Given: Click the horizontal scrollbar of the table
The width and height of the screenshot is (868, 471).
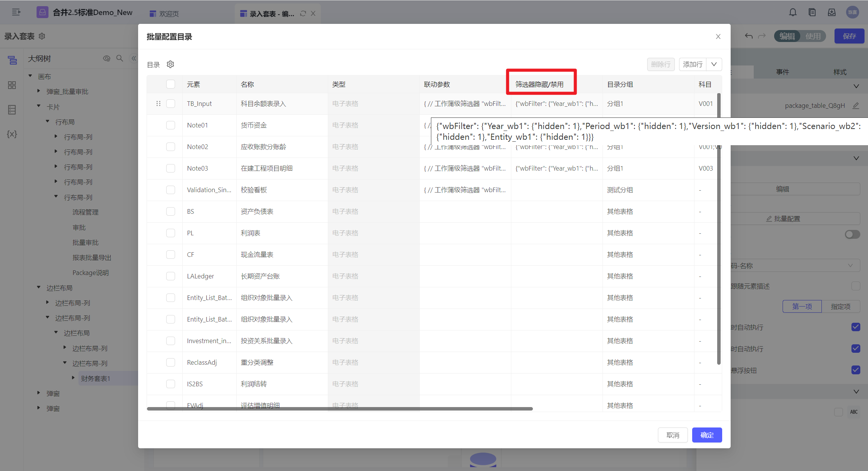Looking at the screenshot, I should [339, 409].
